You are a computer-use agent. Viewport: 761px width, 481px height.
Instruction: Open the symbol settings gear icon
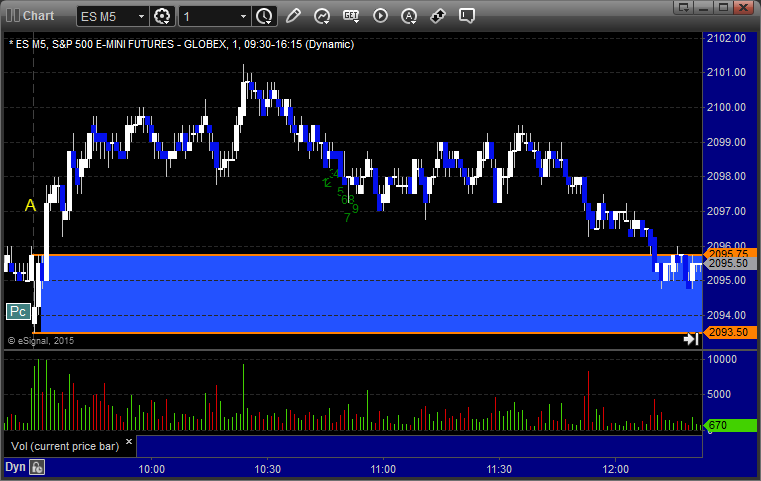[164, 17]
